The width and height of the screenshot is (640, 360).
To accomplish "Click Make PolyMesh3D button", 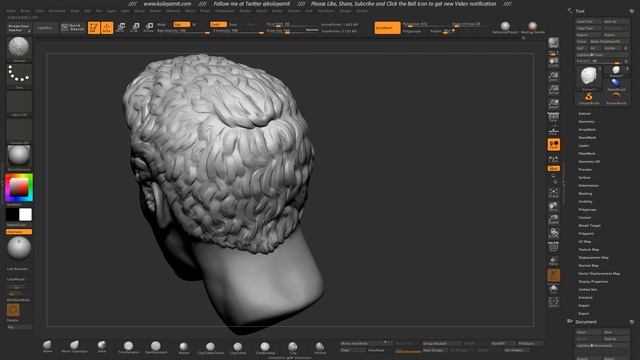I will (x=608, y=42).
